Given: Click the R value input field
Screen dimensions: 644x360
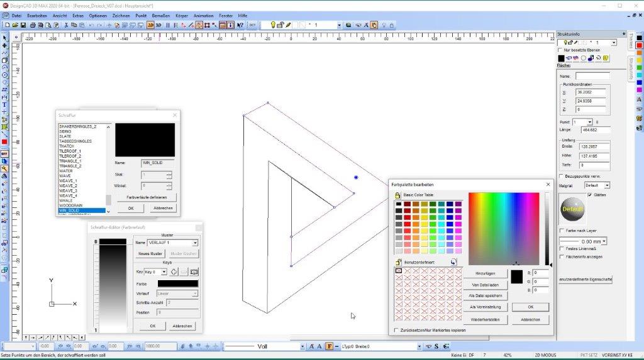Looking at the screenshot, I should (x=540, y=273).
